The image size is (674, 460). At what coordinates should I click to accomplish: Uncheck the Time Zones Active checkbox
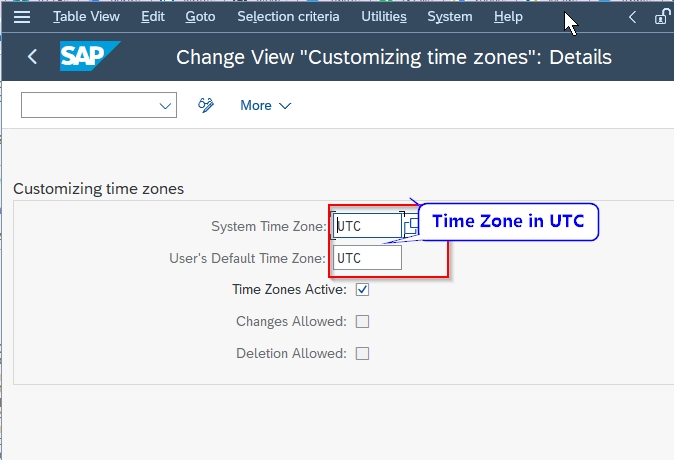363,290
